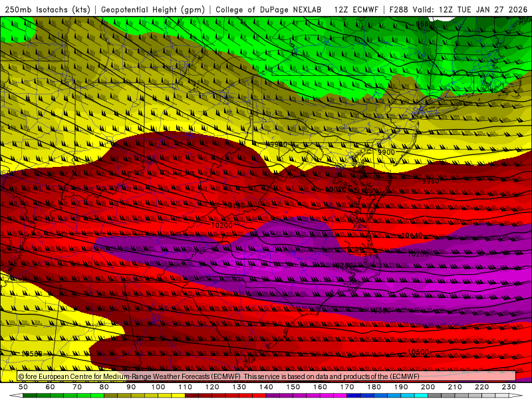Click the "9660" contour label
This screenshot has width=532, height=399.
click(424, 24)
